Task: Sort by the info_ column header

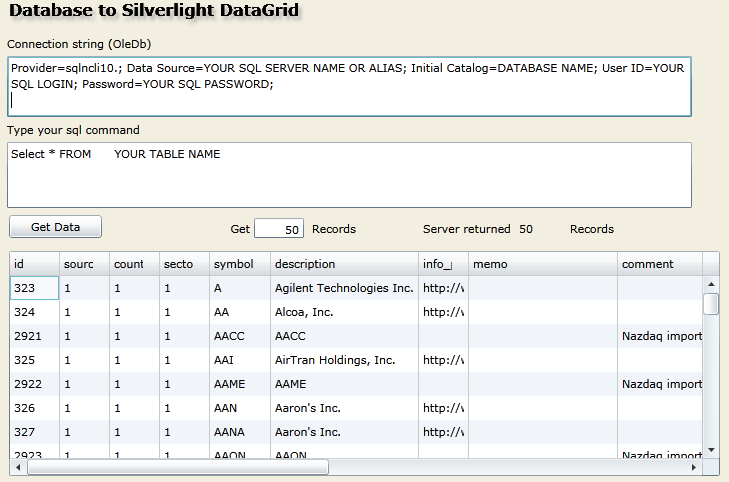Action: tap(443, 264)
